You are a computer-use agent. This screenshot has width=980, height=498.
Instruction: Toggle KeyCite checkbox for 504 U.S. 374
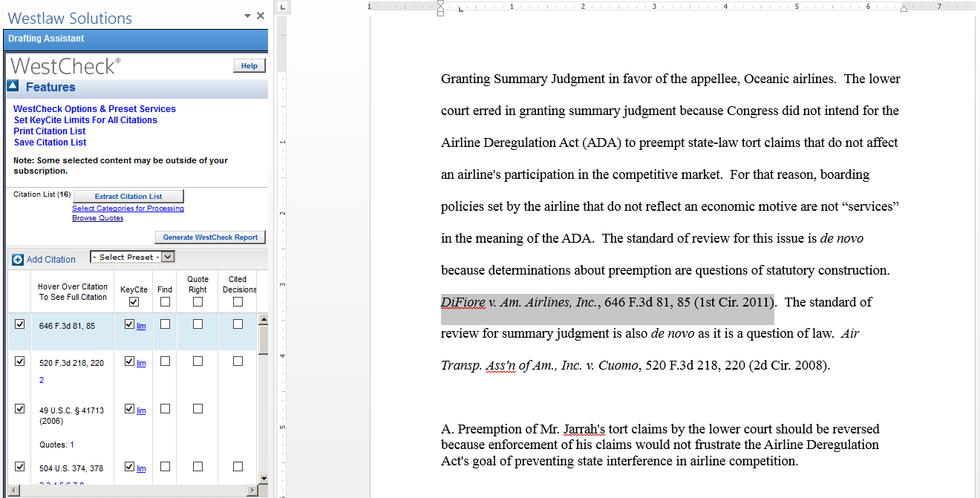pos(130,466)
